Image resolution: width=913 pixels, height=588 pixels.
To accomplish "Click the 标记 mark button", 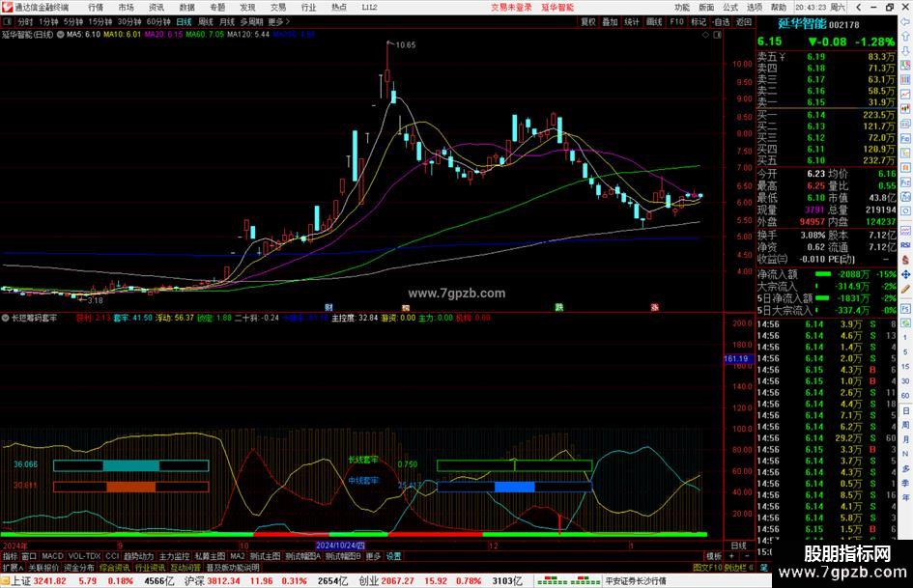I will click(x=699, y=22).
